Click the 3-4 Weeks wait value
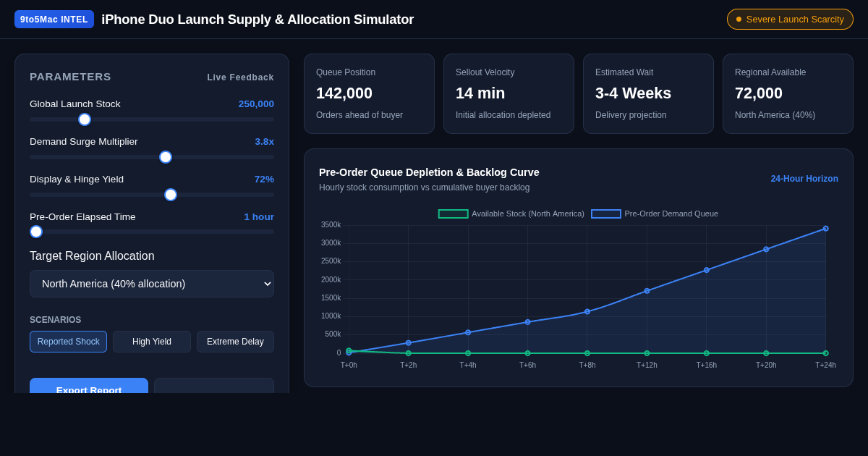The image size is (868, 456). pos(633,93)
